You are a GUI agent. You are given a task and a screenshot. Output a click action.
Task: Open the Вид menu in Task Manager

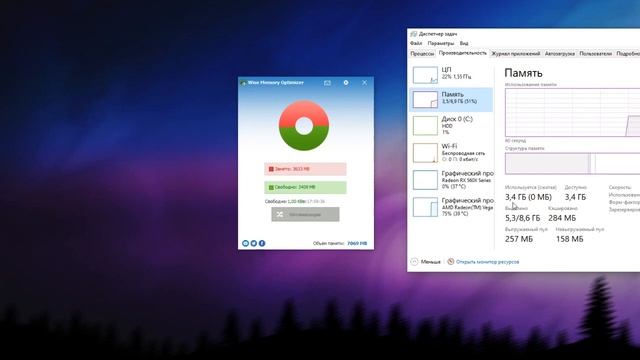(x=464, y=43)
